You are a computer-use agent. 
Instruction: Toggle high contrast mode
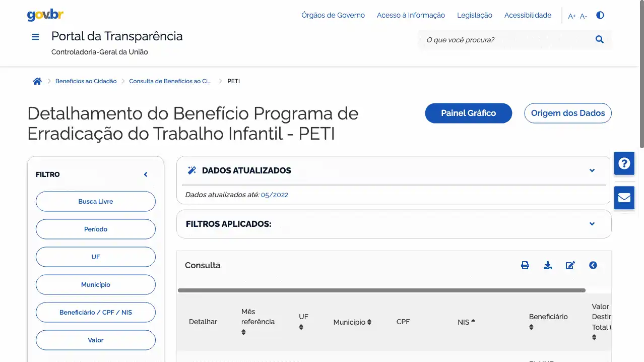[600, 15]
